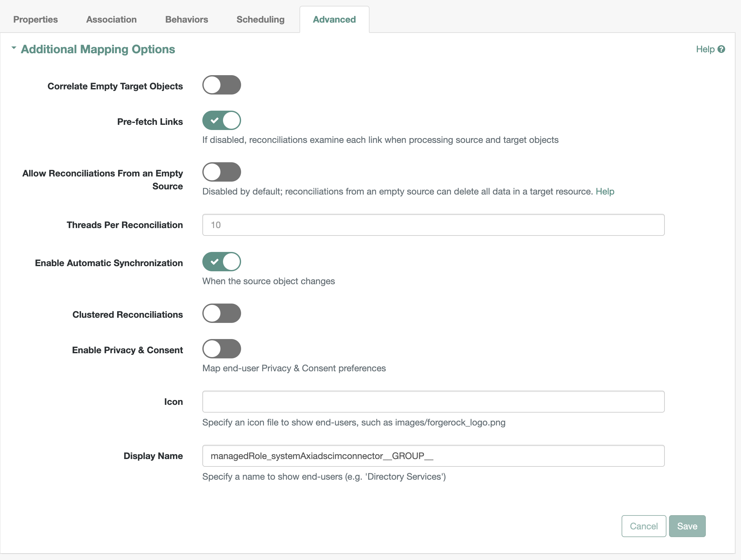Image resolution: width=741 pixels, height=560 pixels.
Task: Focus the Icon file input field
Action: (433, 402)
